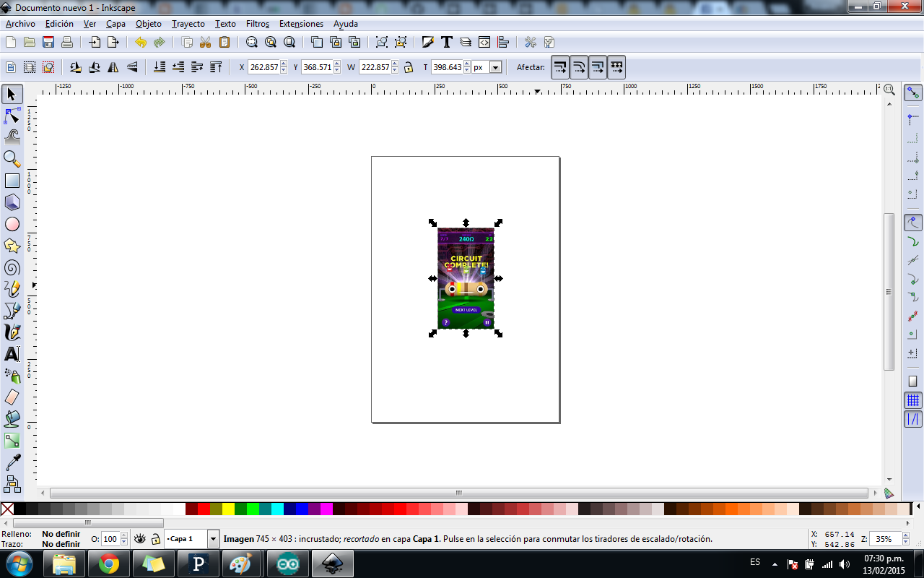Click the horizontal canvas scrollbar
Viewport: 924px width, 578px height.
458,493
